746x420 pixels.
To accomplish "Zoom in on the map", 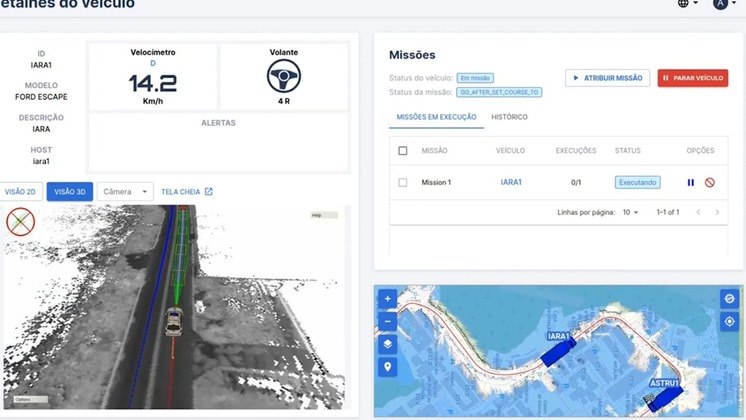I will click(x=388, y=298).
